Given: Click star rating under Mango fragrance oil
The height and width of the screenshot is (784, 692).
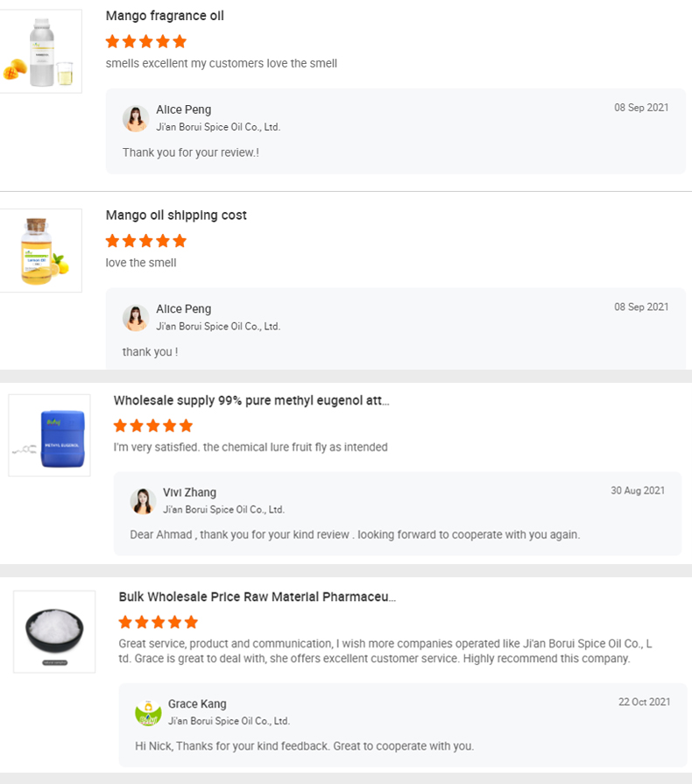Looking at the screenshot, I should pos(146,41).
